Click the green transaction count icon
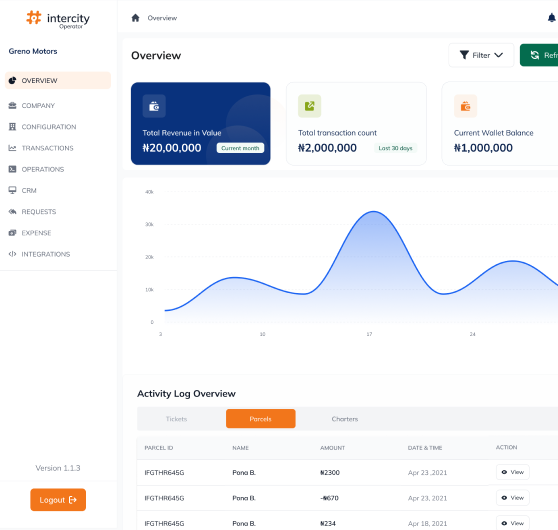The width and height of the screenshot is (558, 530). [310, 106]
